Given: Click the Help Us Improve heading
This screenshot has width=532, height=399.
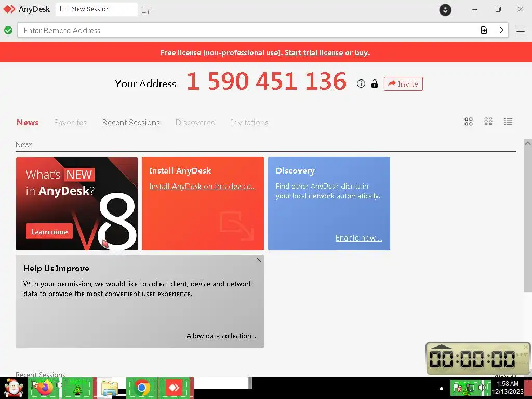Looking at the screenshot, I should [56, 269].
